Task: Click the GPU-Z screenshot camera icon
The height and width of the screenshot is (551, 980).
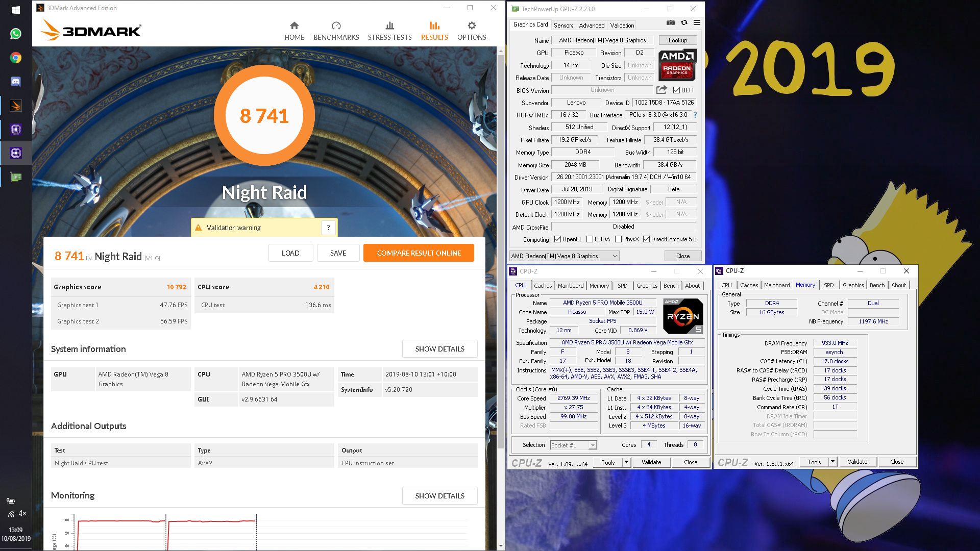Action: click(x=671, y=22)
